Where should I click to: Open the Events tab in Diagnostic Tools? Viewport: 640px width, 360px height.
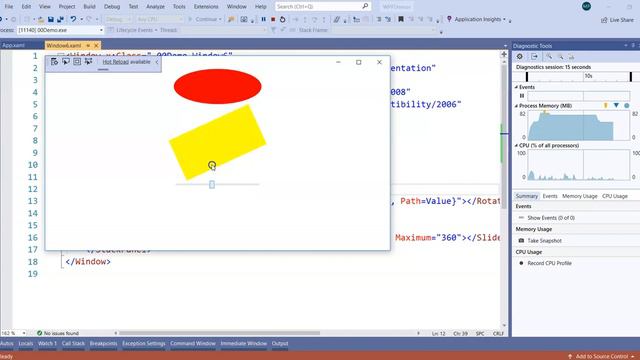[550, 196]
